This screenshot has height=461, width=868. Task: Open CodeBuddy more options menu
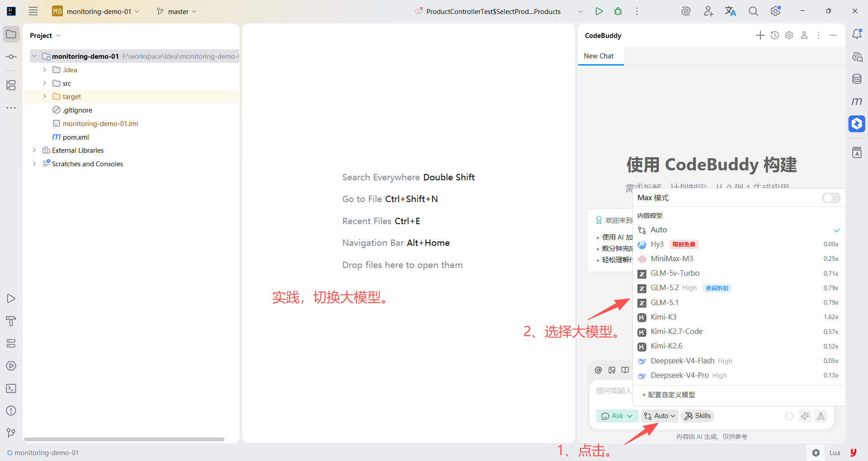pos(819,35)
